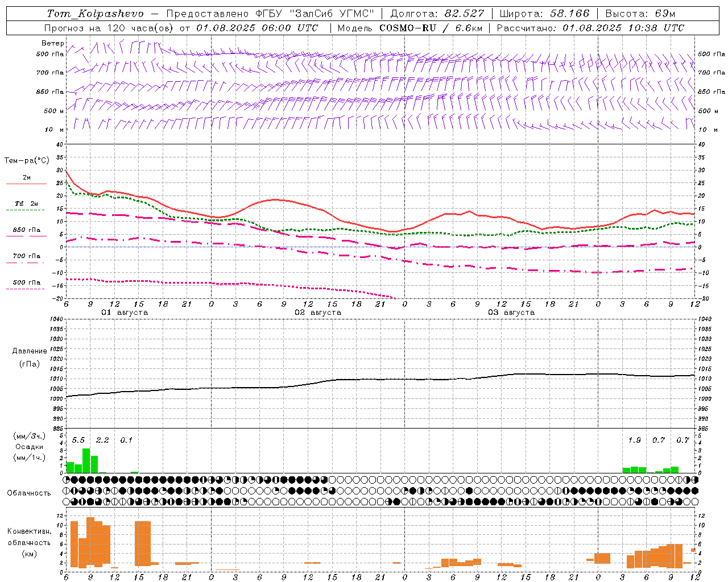This screenshot has width=728, height=582.
Task: Click the 850 гПа temperature legend entry
Action: tap(27, 230)
